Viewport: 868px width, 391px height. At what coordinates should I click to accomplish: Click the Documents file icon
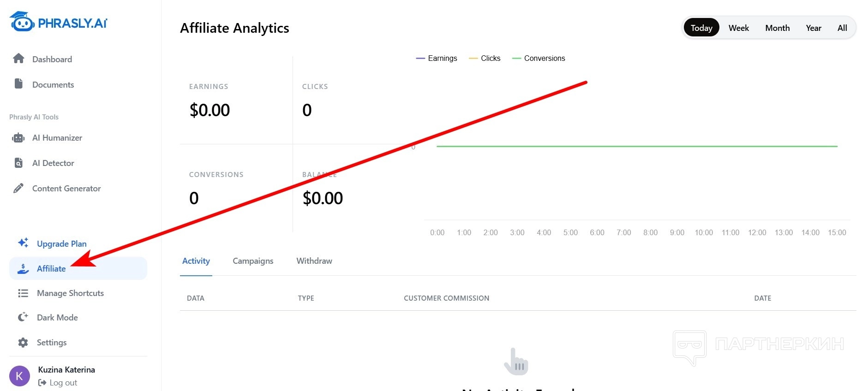(x=18, y=83)
